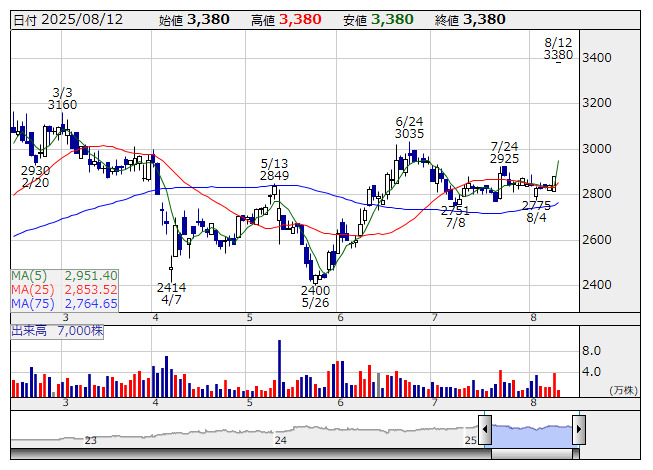Viewport: 653px width, 470px height.
Task: Click the MA(5) legend value 2,951.40
Action: point(91,276)
